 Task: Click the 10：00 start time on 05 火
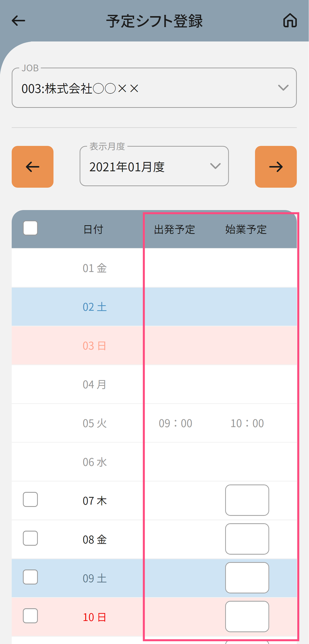(247, 423)
